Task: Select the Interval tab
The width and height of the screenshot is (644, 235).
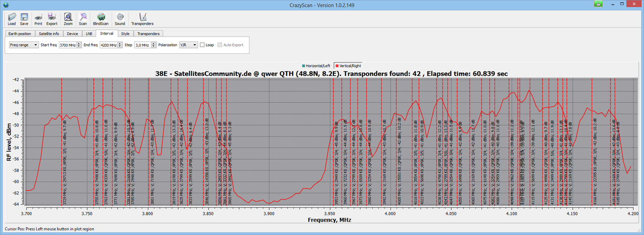Action: tap(107, 33)
